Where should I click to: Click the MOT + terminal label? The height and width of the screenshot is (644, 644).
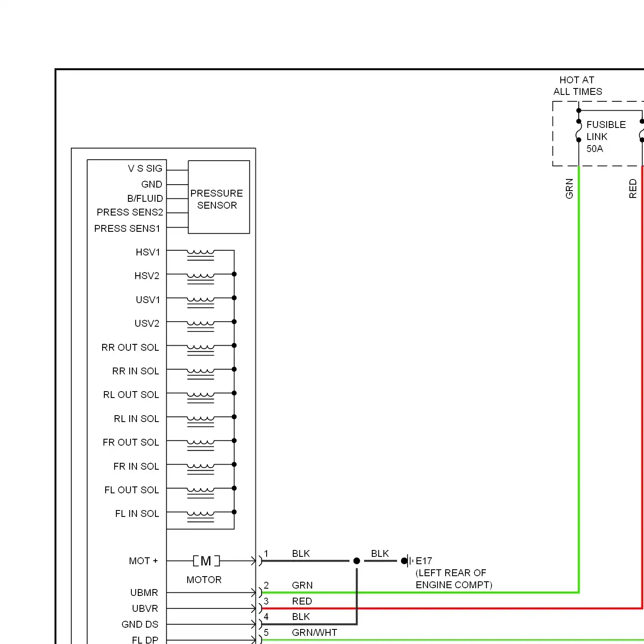(x=143, y=561)
